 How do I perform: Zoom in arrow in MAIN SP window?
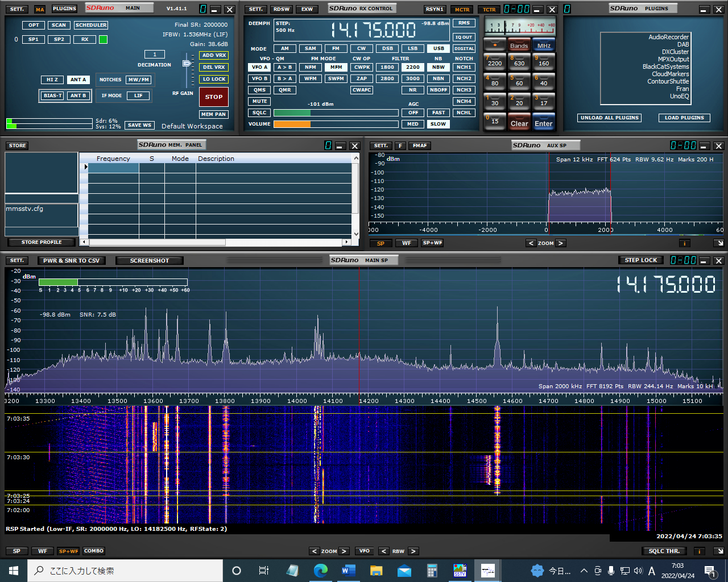coord(344,551)
